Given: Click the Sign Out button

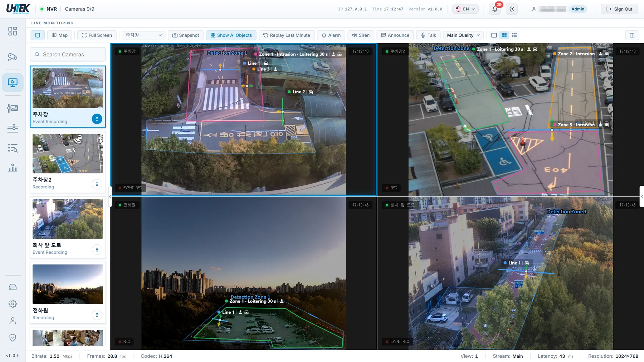Looking at the screenshot, I should point(619,9).
